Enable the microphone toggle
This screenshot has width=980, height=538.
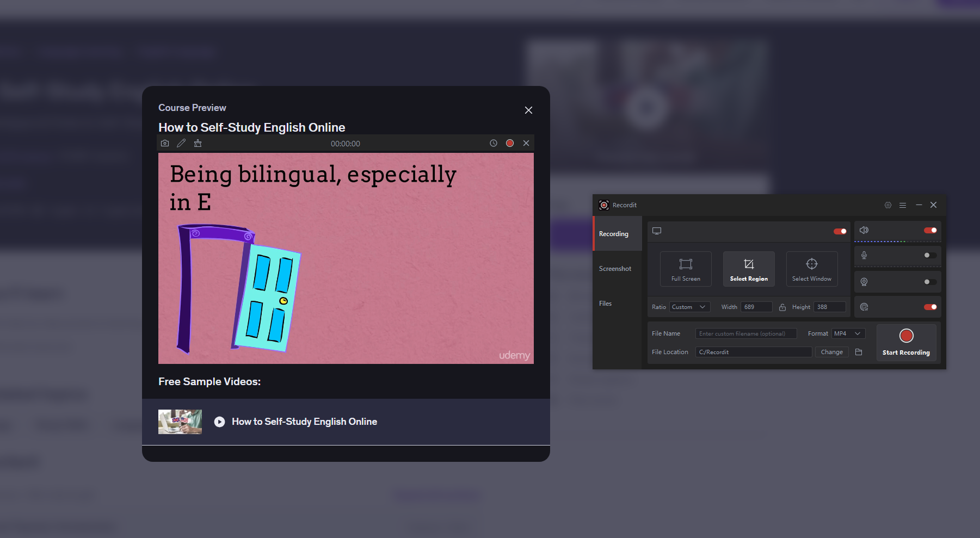pos(930,255)
